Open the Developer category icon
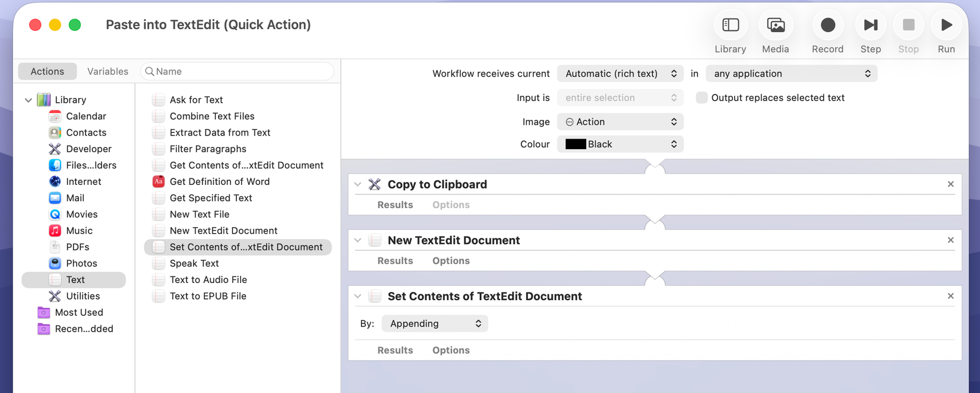Screen dimensions: 980x393 [x=55, y=149]
